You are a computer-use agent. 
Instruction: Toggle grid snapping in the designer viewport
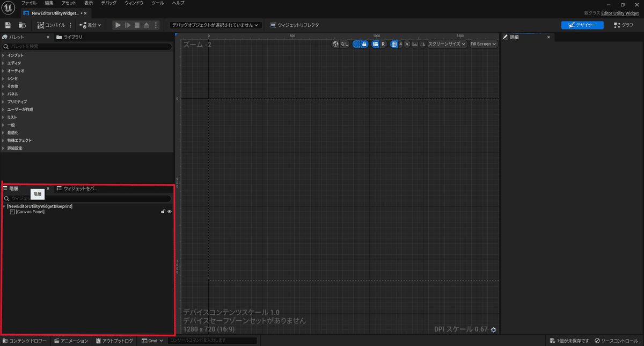pyautogui.click(x=395, y=44)
